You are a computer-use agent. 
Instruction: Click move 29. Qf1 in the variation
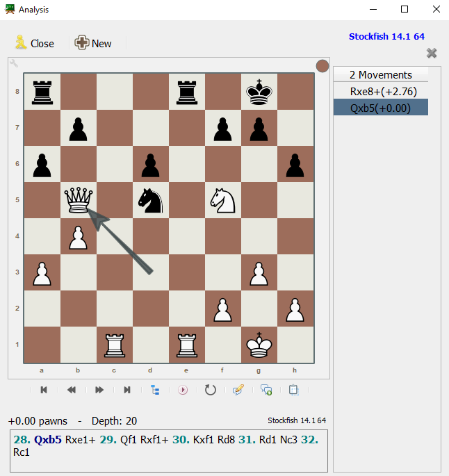pos(119,440)
